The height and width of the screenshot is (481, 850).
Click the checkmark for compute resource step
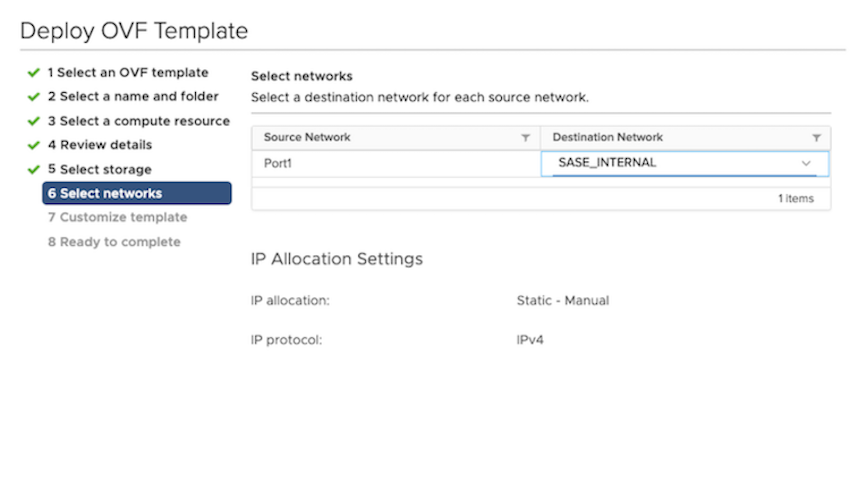point(34,121)
